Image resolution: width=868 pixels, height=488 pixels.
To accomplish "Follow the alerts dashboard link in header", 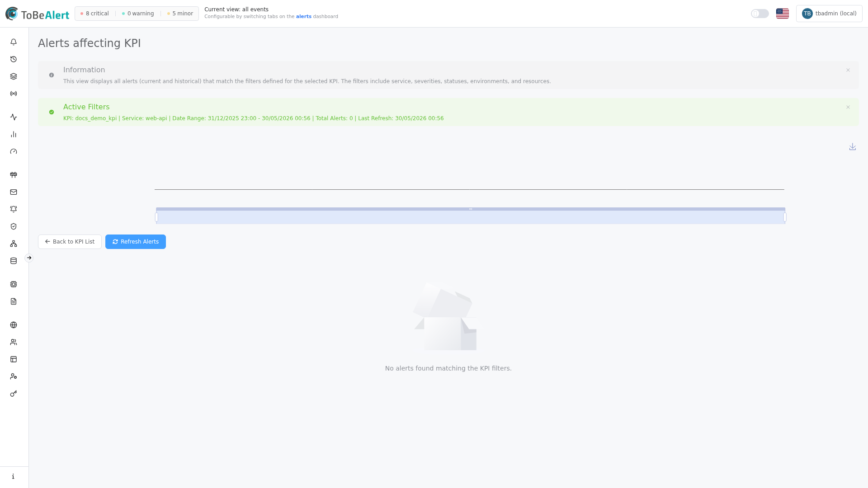I will tap(304, 17).
